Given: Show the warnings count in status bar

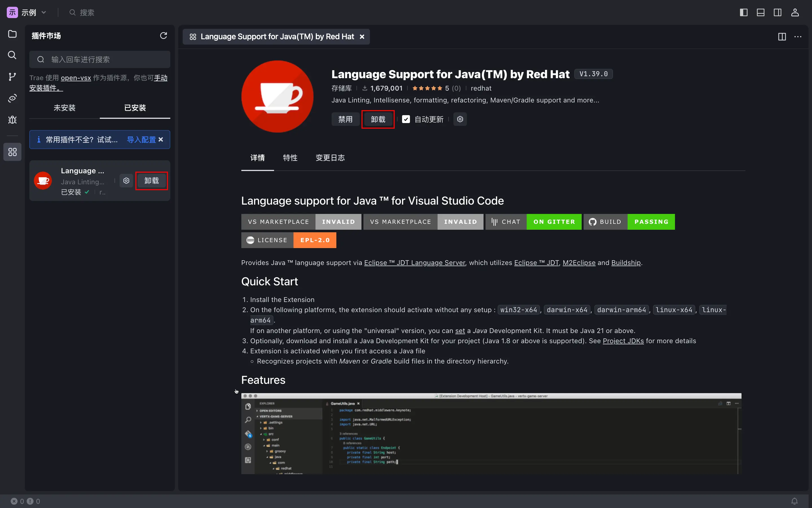Looking at the screenshot, I should tap(33, 501).
